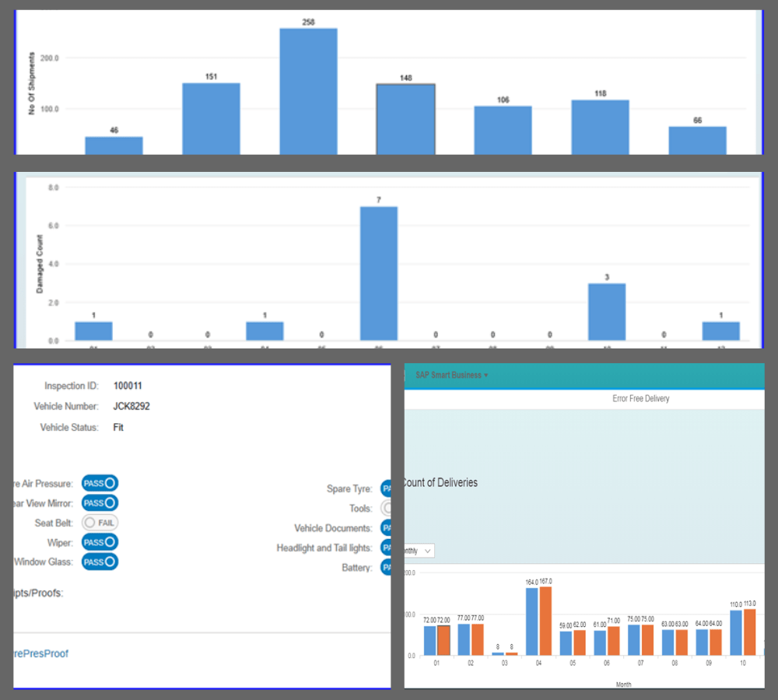Toggle the Tyre Air Pressure PASS switch
Viewport: 778px width, 700px height.
coord(100,483)
